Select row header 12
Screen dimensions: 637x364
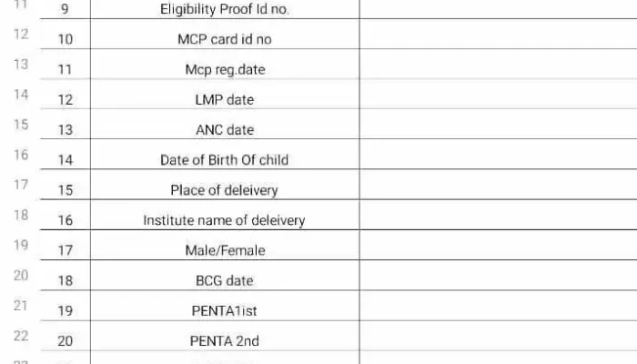click(21, 35)
